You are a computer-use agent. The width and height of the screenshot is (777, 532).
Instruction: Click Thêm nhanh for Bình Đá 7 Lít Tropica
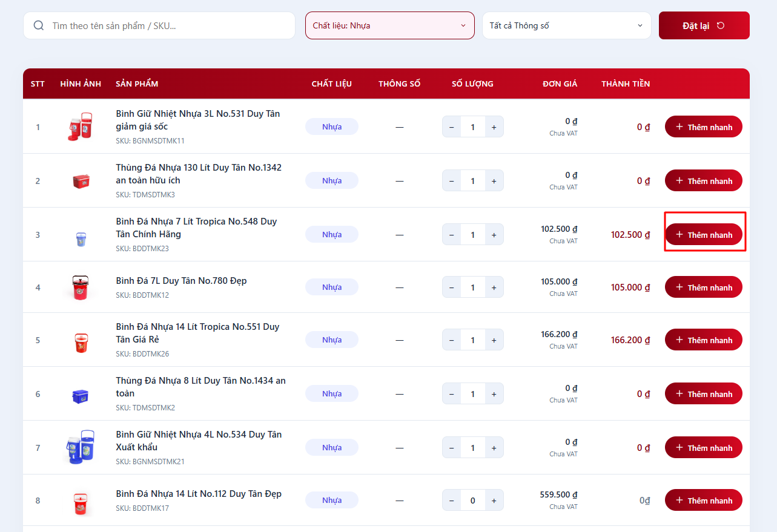pos(703,235)
